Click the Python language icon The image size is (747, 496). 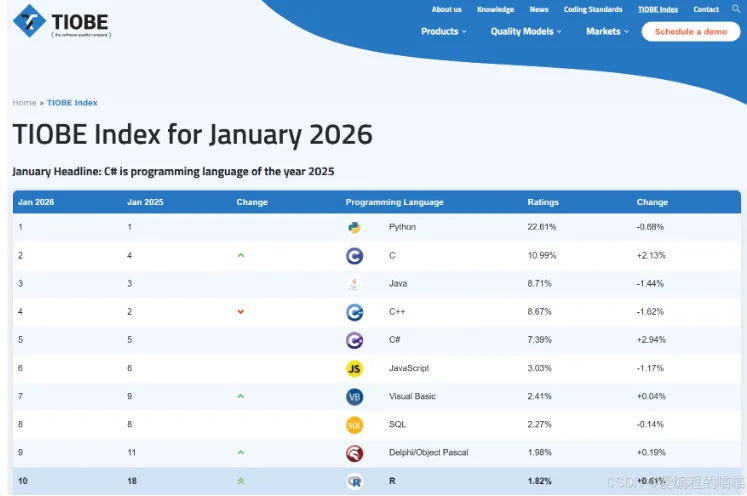pyautogui.click(x=354, y=227)
